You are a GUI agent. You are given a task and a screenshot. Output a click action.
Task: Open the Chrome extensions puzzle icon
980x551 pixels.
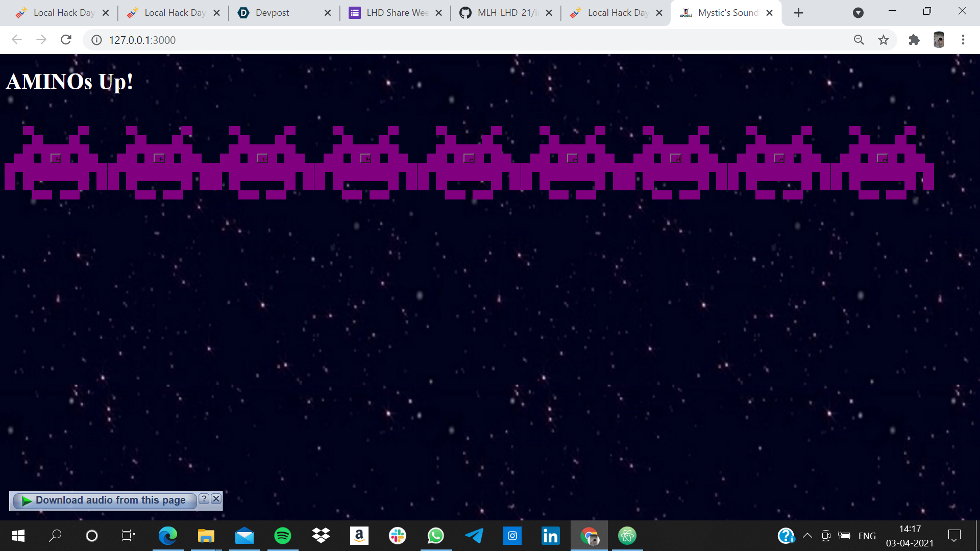click(914, 40)
